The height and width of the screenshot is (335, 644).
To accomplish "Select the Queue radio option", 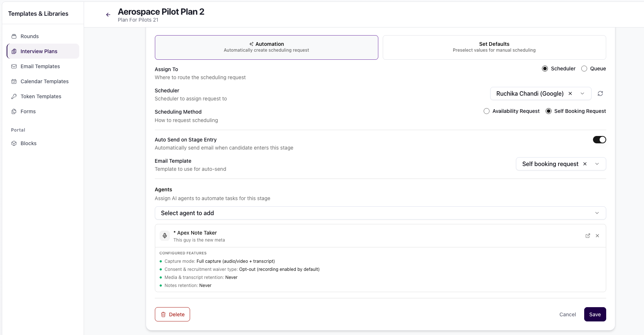I will (x=584, y=69).
